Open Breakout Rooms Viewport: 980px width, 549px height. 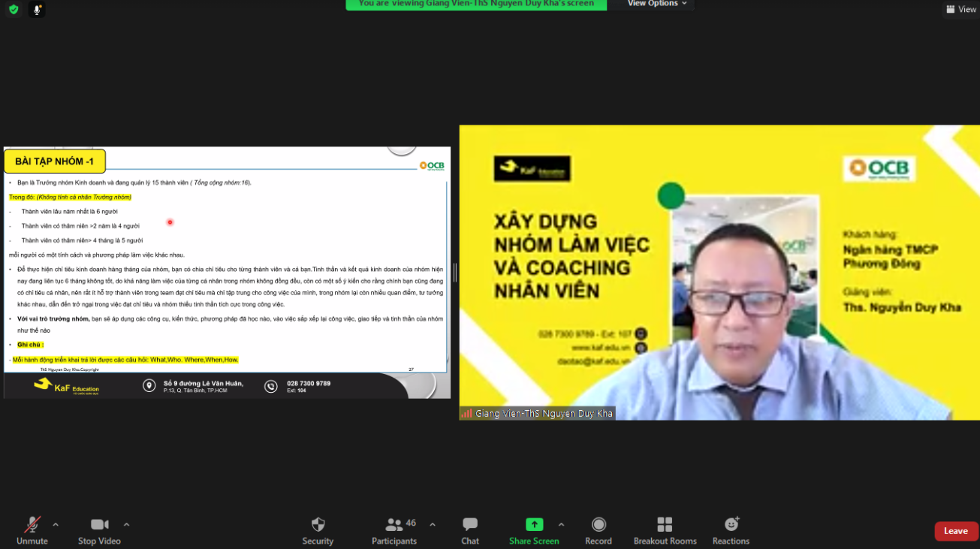tap(665, 530)
